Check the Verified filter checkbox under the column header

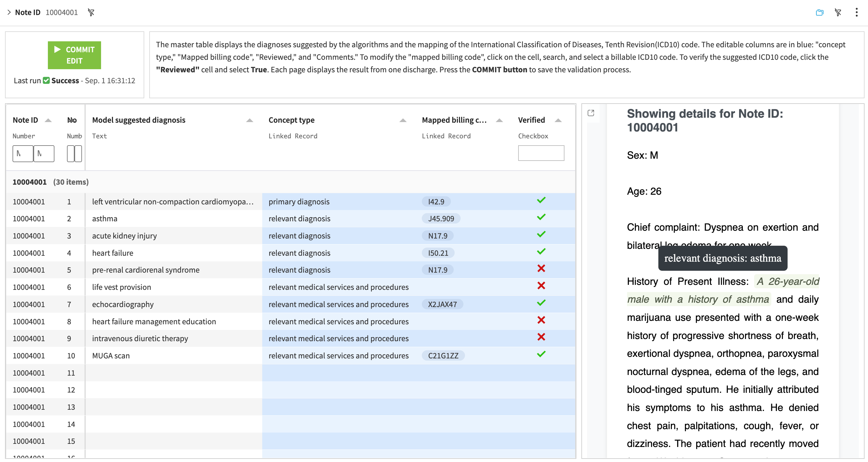pyautogui.click(x=541, y=153)
